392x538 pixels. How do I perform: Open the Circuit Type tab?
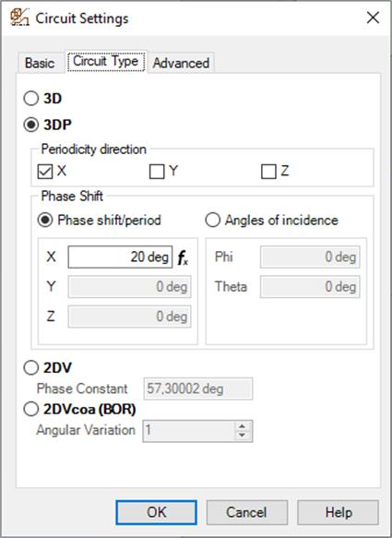106,62
